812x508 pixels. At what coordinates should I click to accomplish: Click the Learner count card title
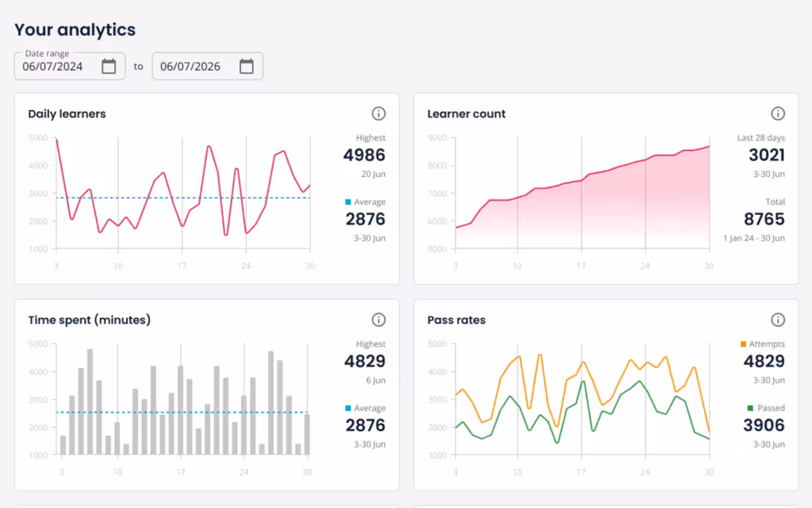click(x=466, y=114)
